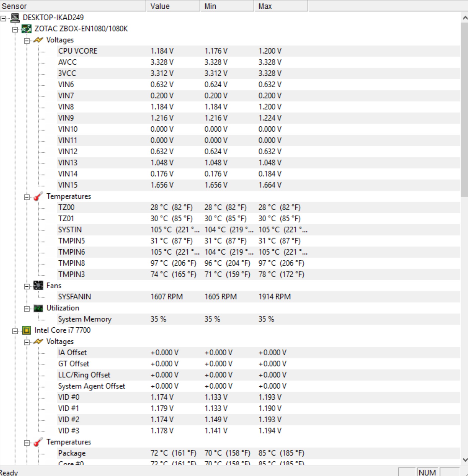
Task: Select the AVCC sensor row
Action: coord(258,62)
